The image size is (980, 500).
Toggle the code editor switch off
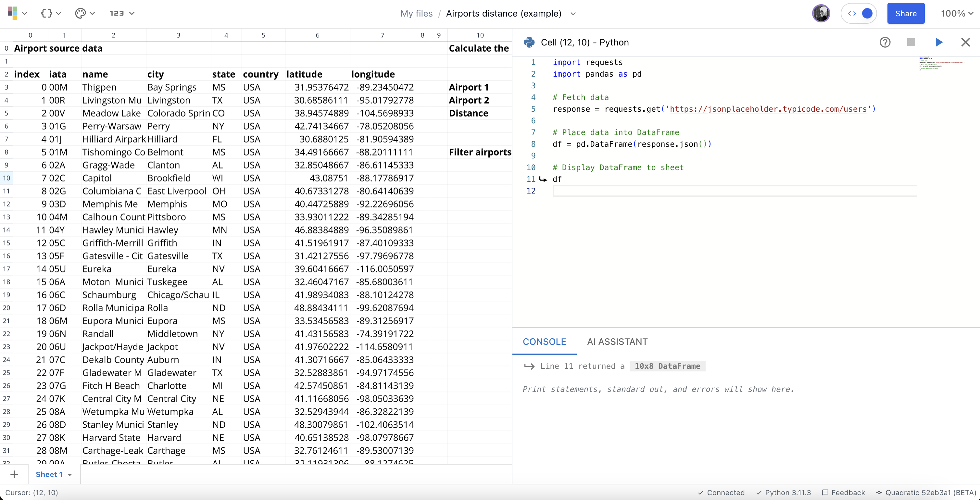(x=859, y=13)
